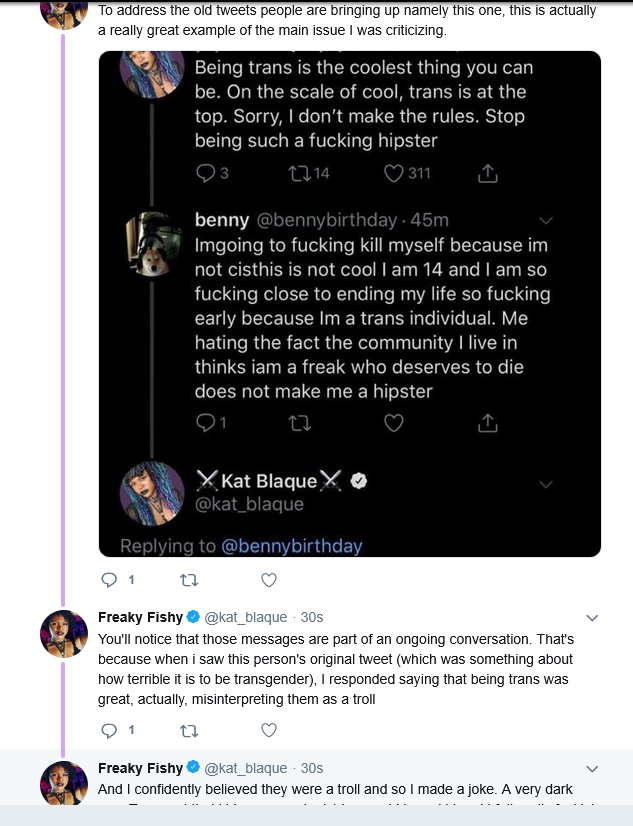Reply to the 'ongoing conversation' tweet
Image resolution: width=633 pixels, height=826 pixels.
pos(110,731)
